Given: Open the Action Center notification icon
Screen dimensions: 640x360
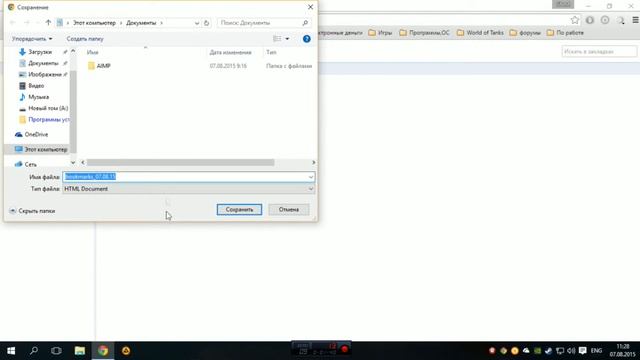Looking at the screenshot, I should click(x=582, y=351).
